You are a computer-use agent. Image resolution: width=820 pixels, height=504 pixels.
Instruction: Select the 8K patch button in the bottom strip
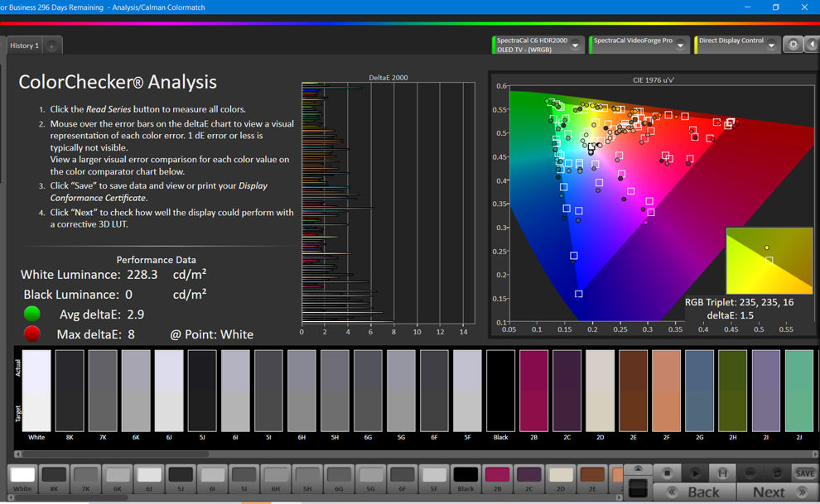click(54, 479)
